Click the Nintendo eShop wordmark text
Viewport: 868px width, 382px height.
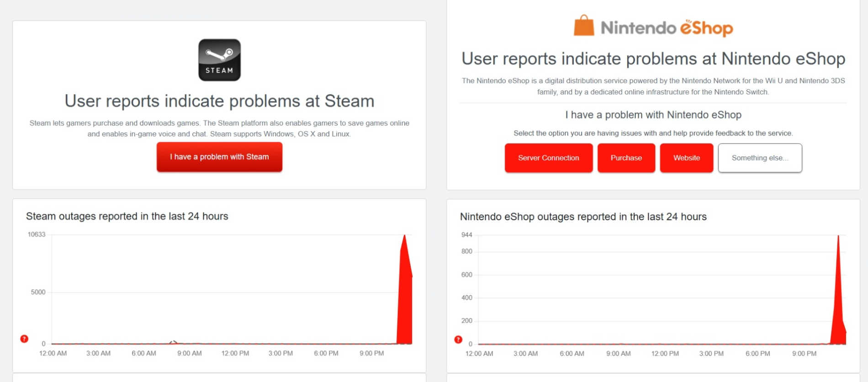tap(667, 28)
